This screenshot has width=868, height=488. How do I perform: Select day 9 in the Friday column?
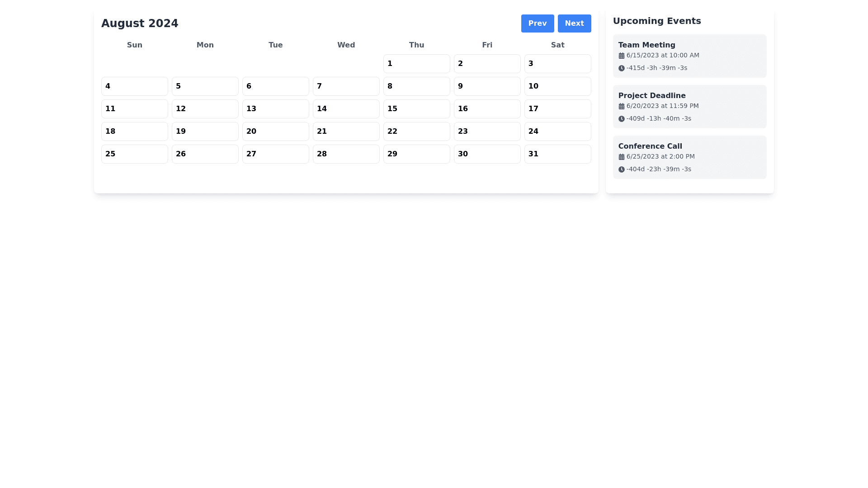[x=486, y=86]
